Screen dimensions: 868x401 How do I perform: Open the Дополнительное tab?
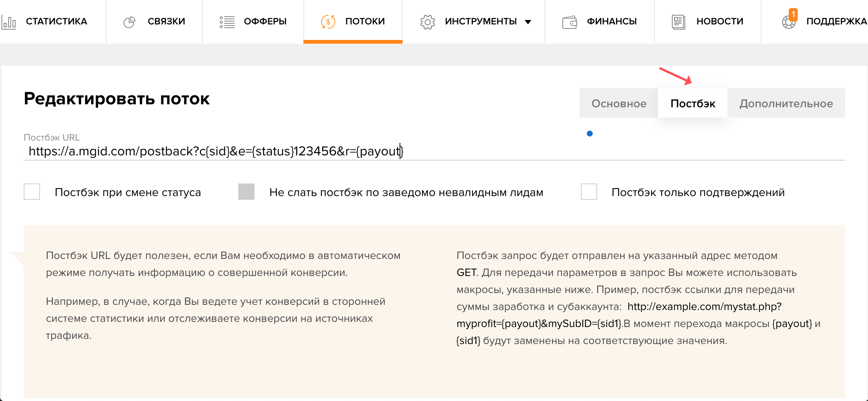(x=786, y=103)
